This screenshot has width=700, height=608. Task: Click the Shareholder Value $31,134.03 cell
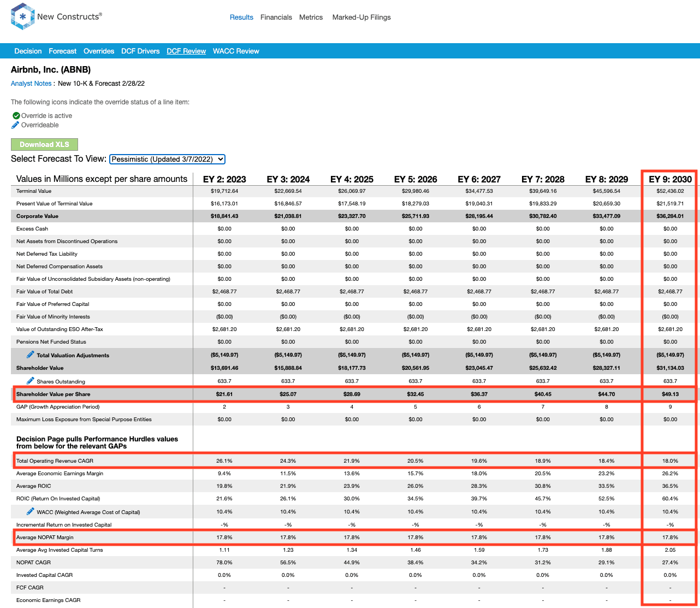[670, 368]
